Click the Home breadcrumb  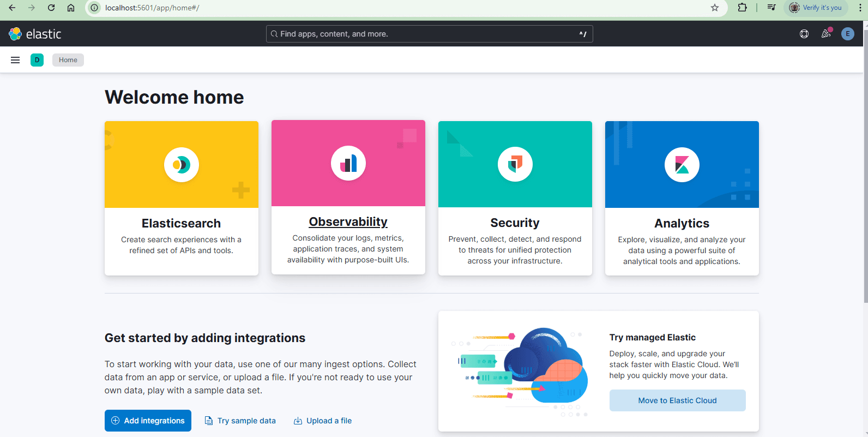(x=68, y=60)
